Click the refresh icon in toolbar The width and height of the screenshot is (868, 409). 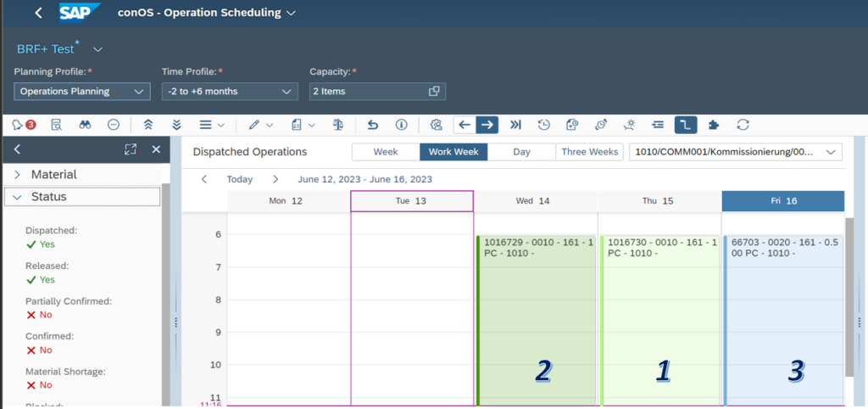tap(743, 125)
